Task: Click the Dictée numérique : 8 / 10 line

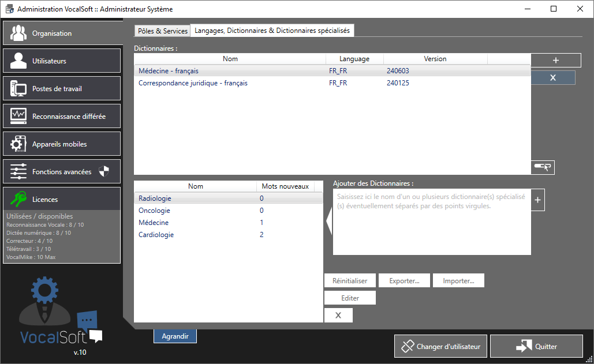Action: coord(39,232)
